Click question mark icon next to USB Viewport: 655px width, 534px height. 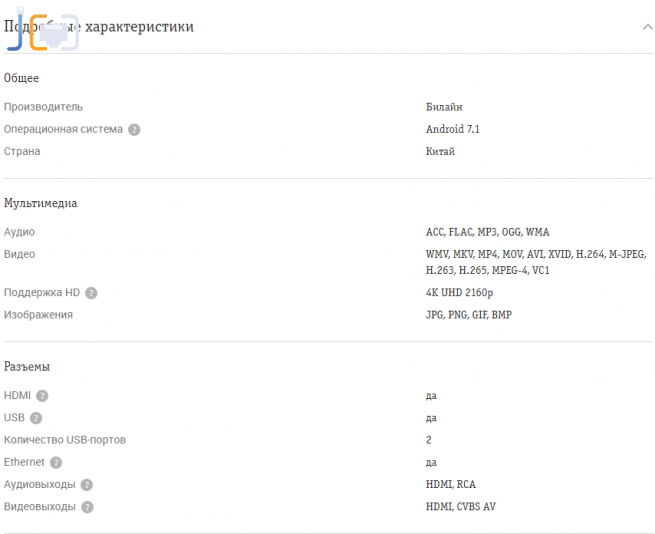[36, 418]
